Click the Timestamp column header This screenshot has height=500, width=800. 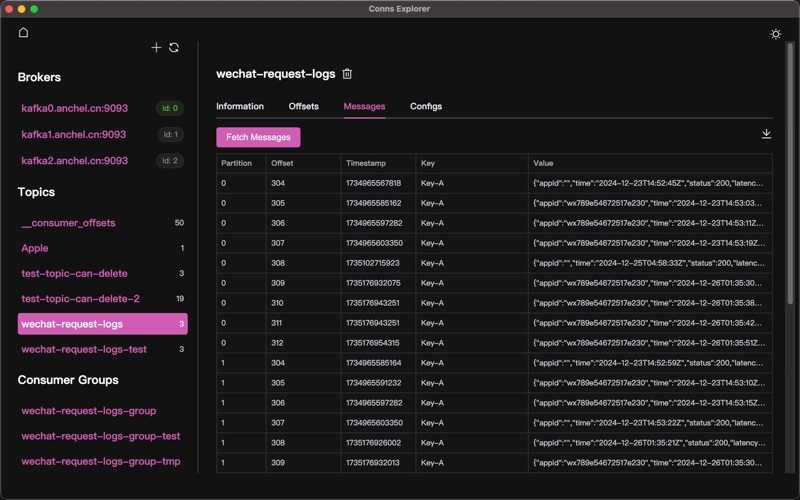pos(366,163)
